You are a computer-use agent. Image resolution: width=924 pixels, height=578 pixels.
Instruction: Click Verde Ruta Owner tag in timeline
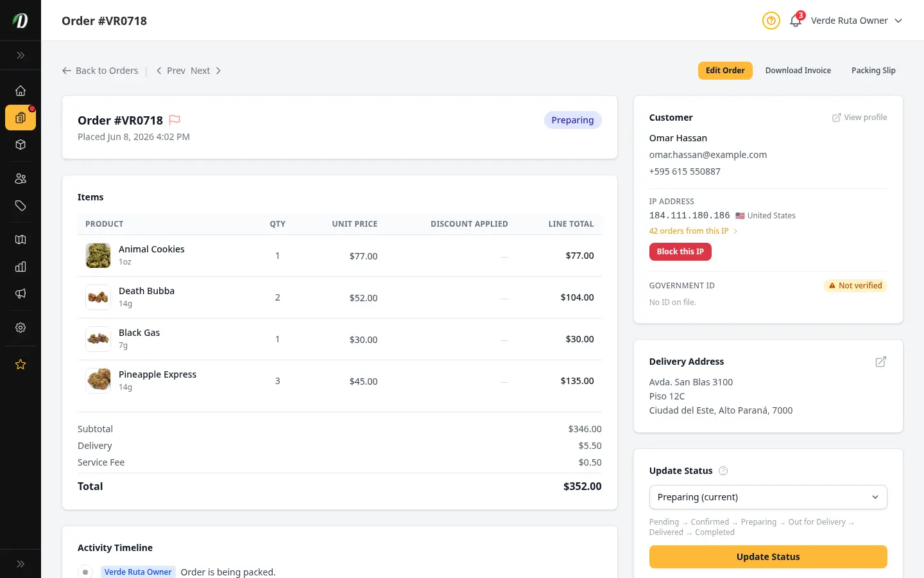click(x=138, y=572)
